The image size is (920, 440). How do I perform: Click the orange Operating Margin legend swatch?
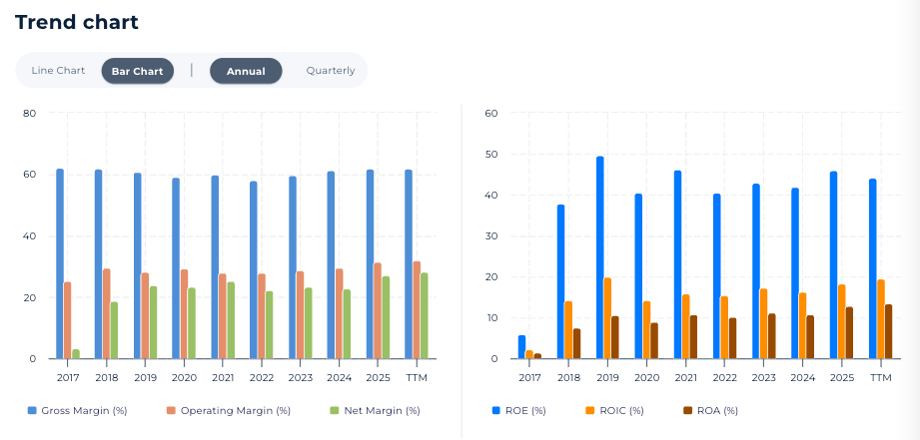(x=171, y=411)
